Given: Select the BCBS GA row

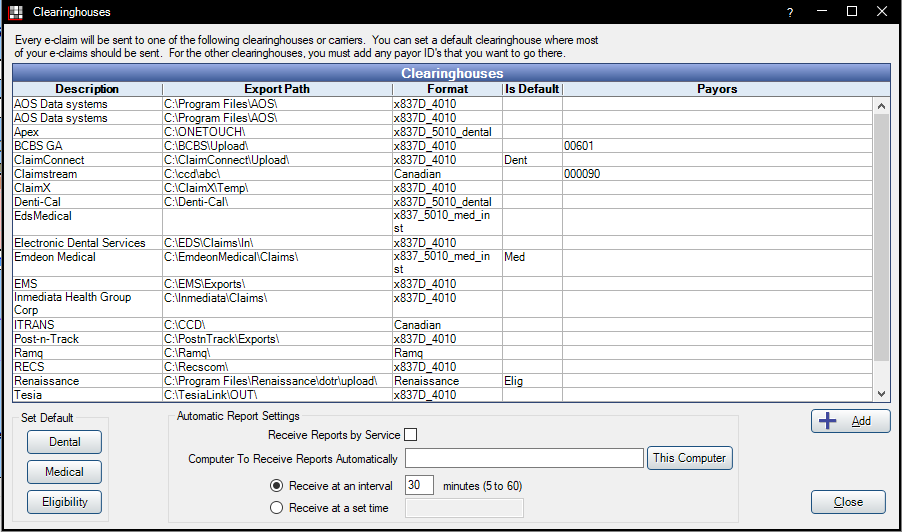Looking at the screenshot, I should coord(443,146).
